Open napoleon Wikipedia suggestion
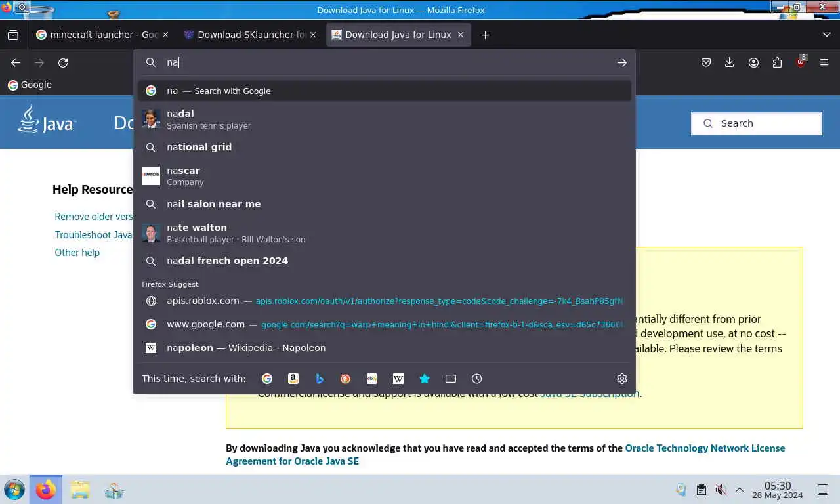Image resolution: width=840 pixels, height=504 pixels. (385, 348)
